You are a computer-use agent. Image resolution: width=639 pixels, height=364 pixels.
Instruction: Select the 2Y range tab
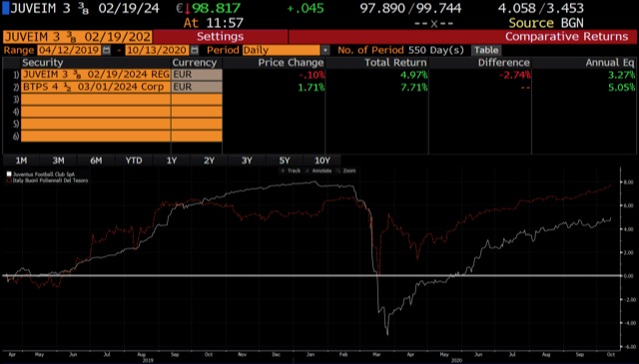[209, 161]
